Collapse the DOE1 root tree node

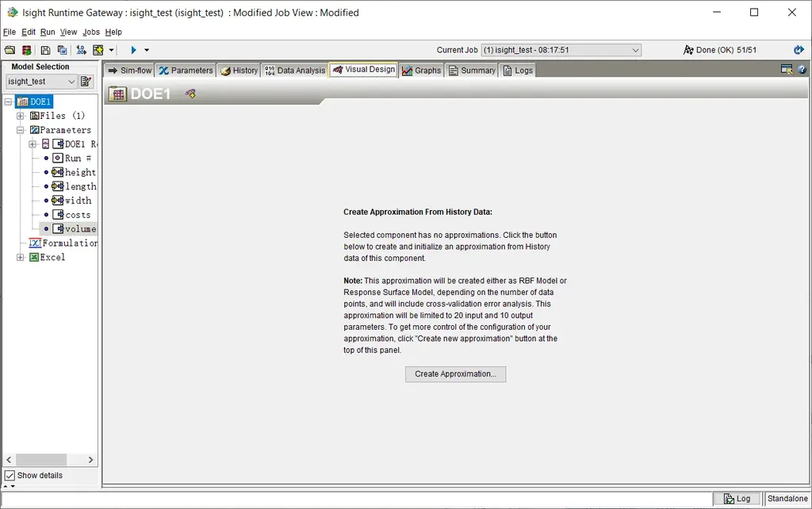(8, 102)
